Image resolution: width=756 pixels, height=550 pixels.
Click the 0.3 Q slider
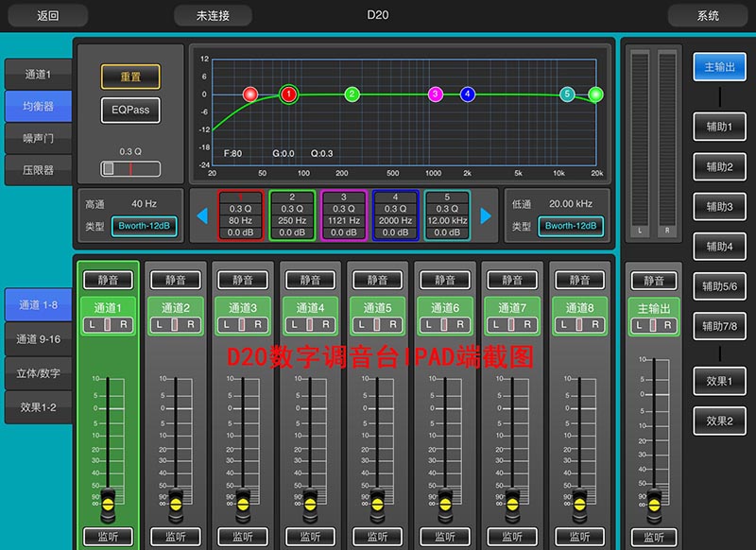point(130,168)
